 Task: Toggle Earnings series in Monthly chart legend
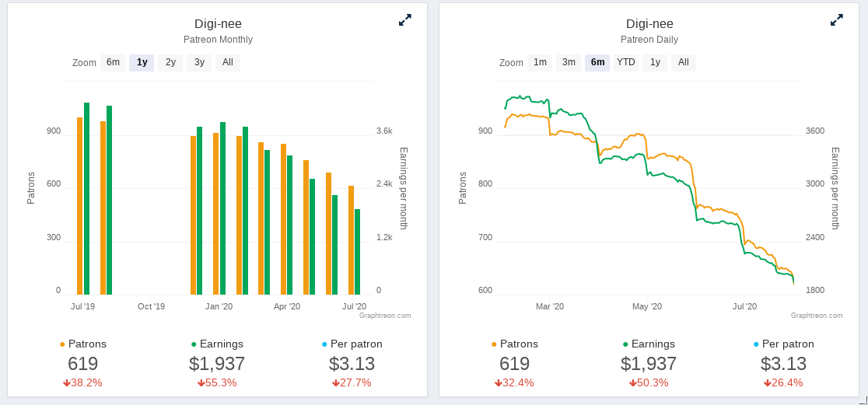point(217,344)
